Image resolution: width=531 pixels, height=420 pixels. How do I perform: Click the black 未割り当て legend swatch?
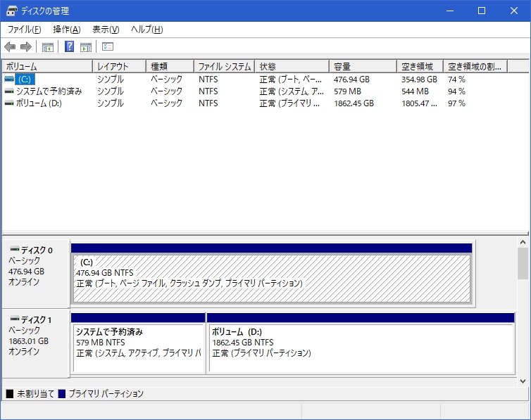click(10, 394)
